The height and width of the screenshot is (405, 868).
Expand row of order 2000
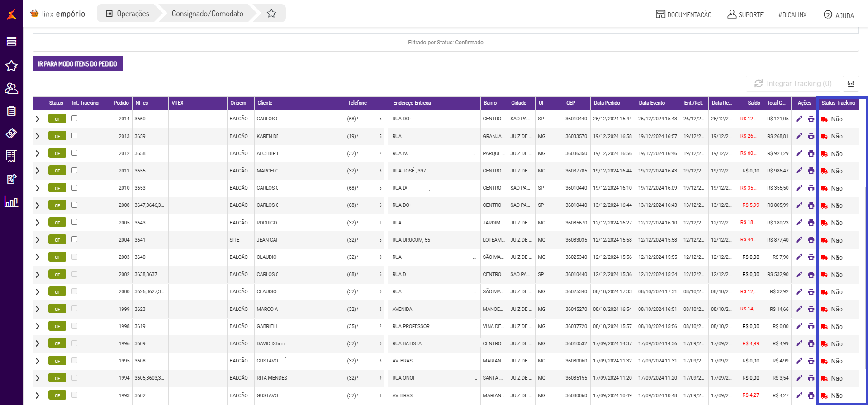click(38, 292)
